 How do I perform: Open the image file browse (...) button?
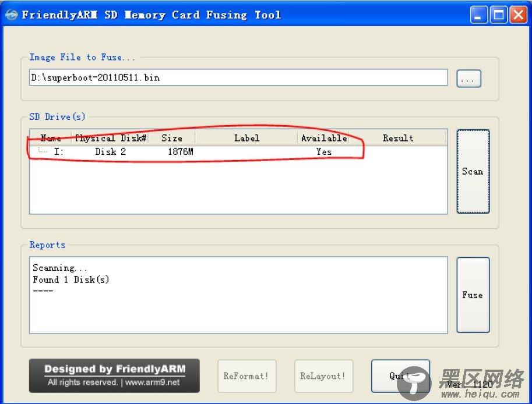pos(468,79)
